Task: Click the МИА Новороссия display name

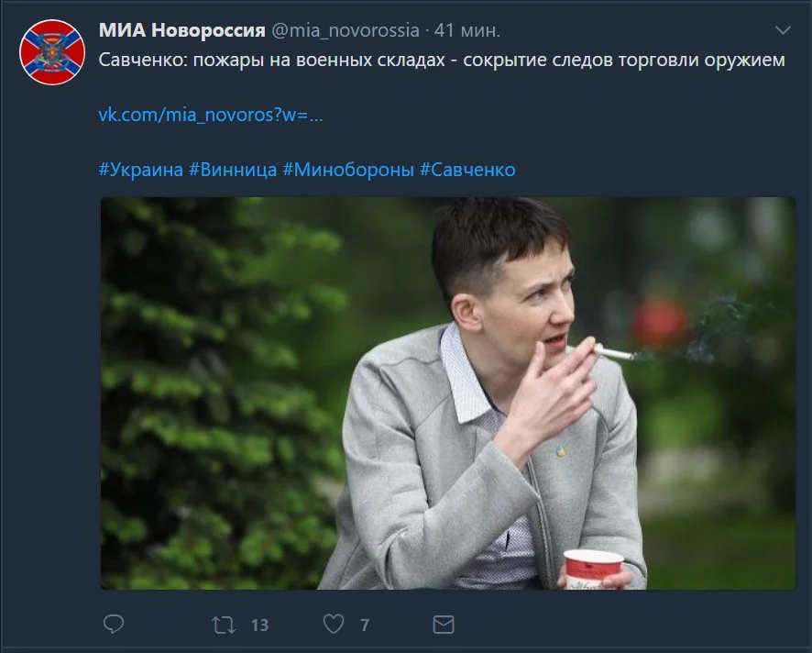Action: (x=182, y=30)
